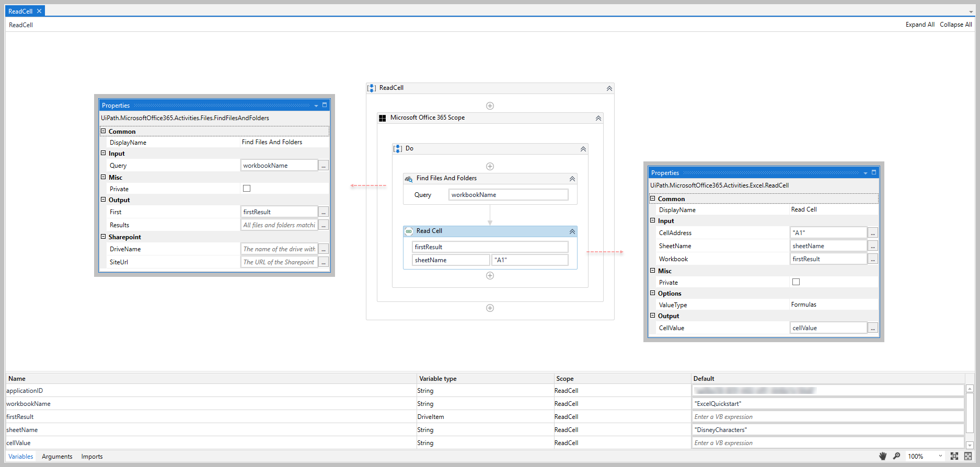Click the ReadCell breadcrumb

[21, 25]
